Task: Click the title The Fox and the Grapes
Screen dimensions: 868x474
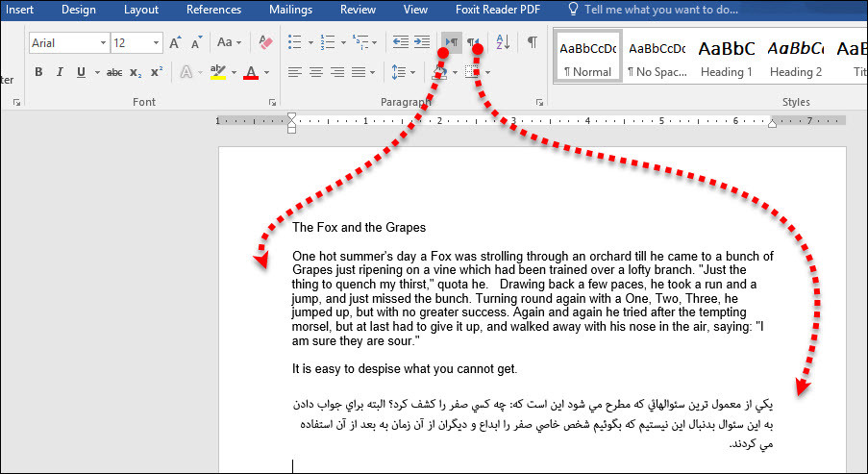Action: 360,228
